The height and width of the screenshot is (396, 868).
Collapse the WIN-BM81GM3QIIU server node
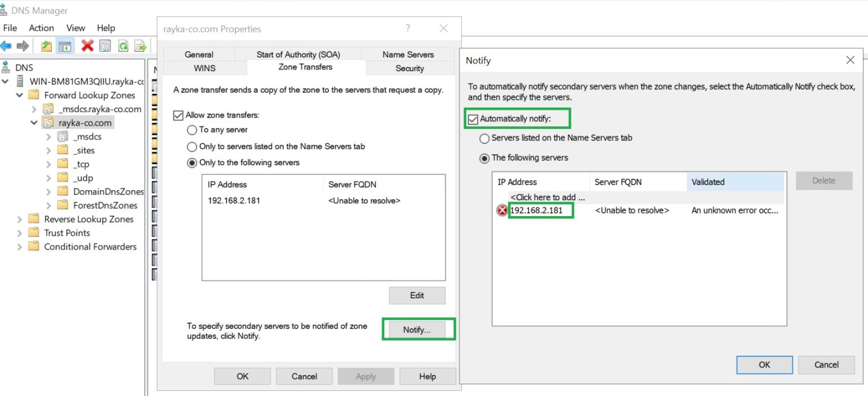click(6, 81)
